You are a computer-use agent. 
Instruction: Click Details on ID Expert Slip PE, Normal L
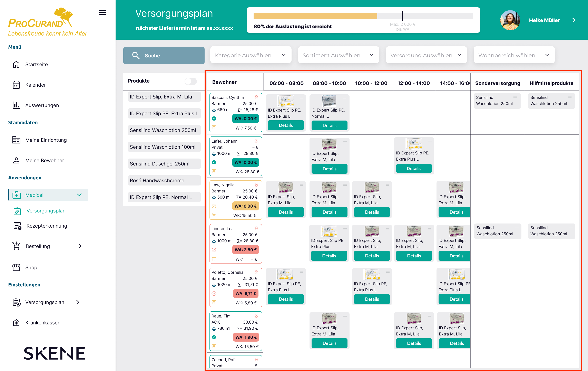click(329, 125)
